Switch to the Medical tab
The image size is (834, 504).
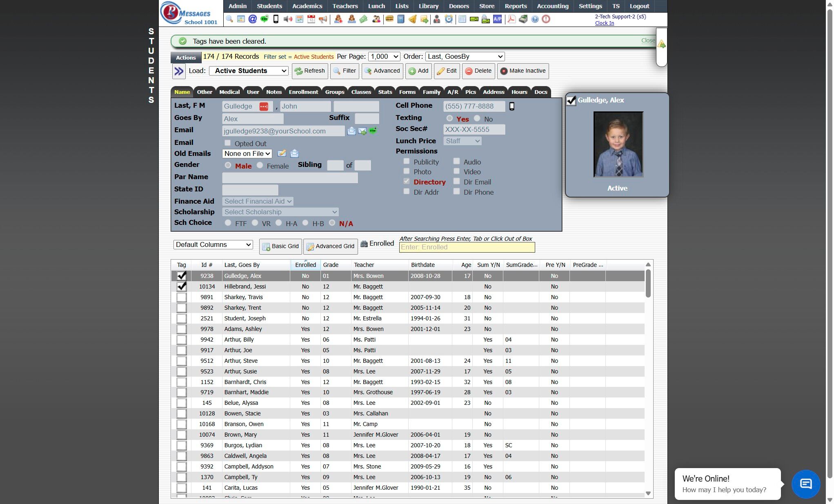229,92
